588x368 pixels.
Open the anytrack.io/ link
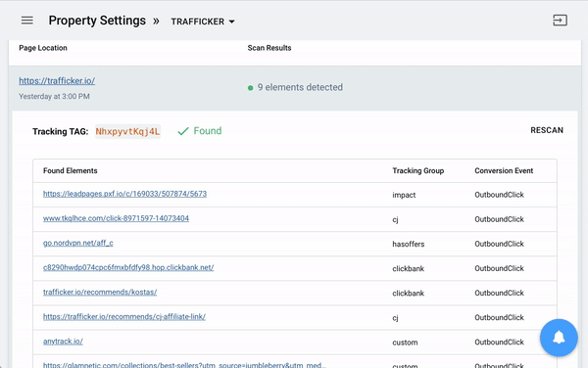(63, 342)
